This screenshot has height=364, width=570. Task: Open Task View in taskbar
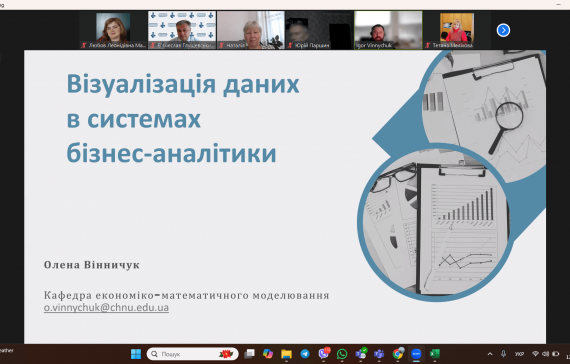(x=249, y=354)
